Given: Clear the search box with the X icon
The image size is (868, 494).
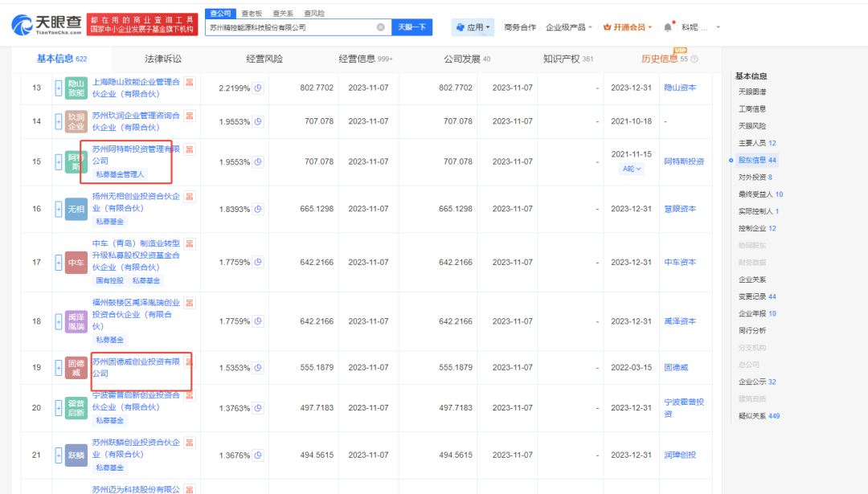Looking at the screenshot, I should [380, 27].
